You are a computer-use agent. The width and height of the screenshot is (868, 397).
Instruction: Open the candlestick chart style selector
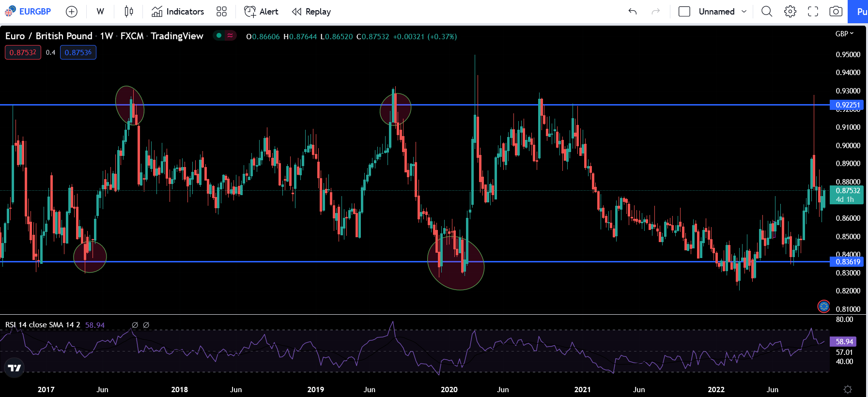click(x=129, y=12)
